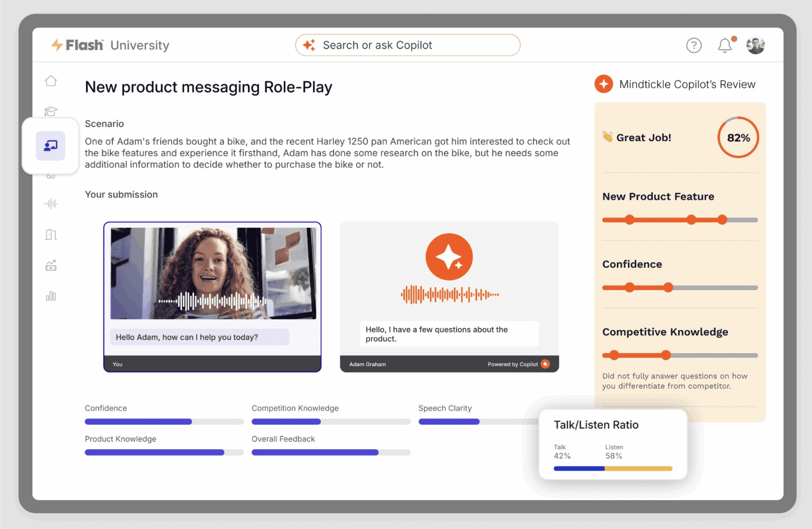This screenshot has height=529, width=812.
Task: Open the Home icon in sidebar
Action: 51,81
